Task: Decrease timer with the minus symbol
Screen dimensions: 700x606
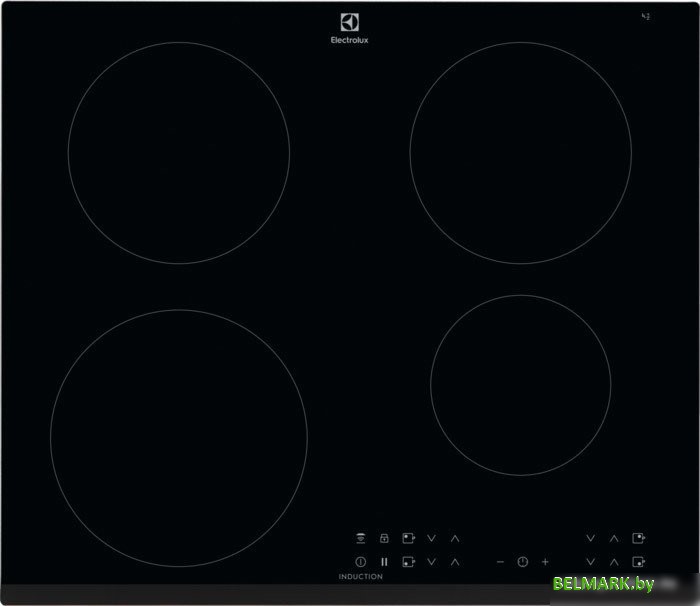Action: (x=500, y=562)
